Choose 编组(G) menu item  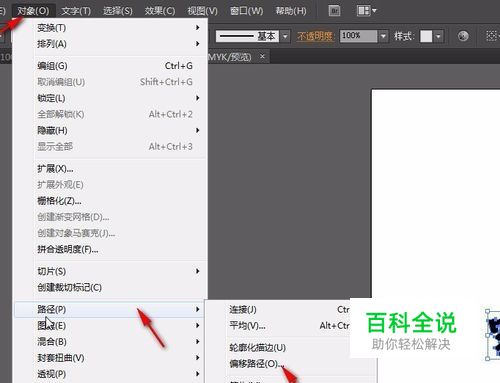[110, 66]
